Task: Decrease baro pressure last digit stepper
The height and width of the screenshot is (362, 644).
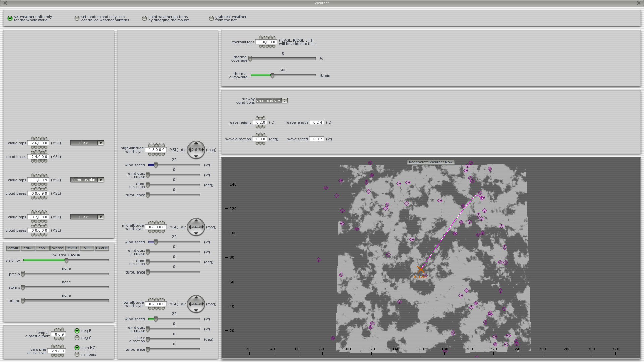Action: click(62, 355)
